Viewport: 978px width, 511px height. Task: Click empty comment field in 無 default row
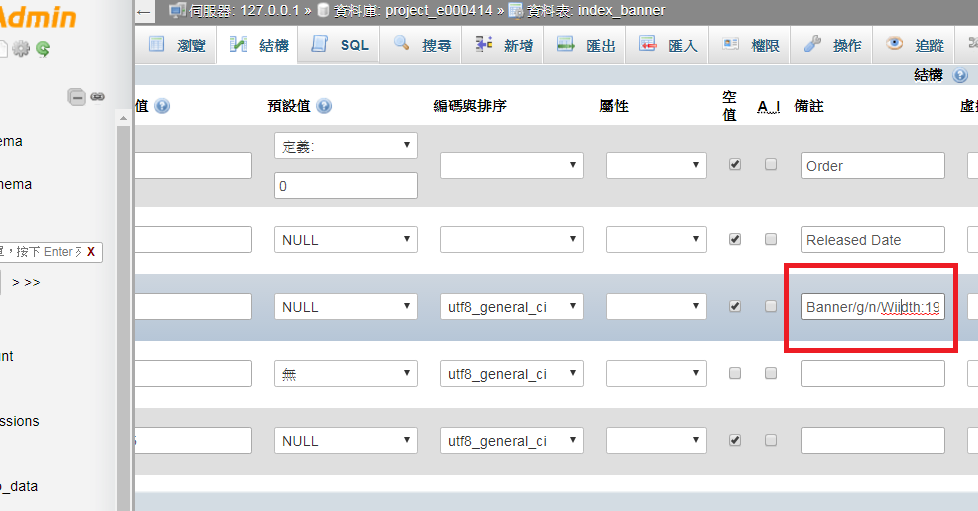873,374
